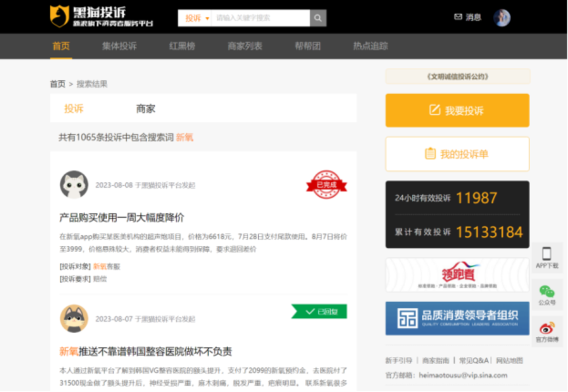
Task: Focus the keyword search input field
Action: pos(260,18)
